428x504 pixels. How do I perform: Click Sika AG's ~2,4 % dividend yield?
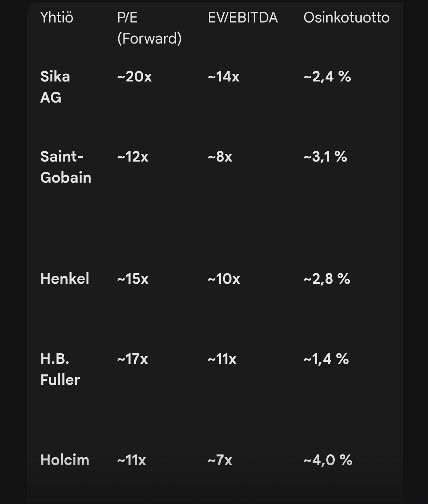pos(327,77)
